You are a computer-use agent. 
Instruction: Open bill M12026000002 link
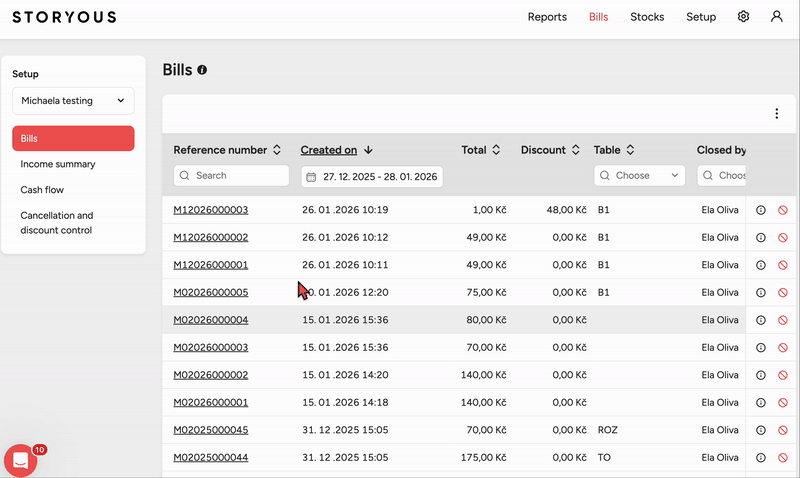(x=210, y=238)
